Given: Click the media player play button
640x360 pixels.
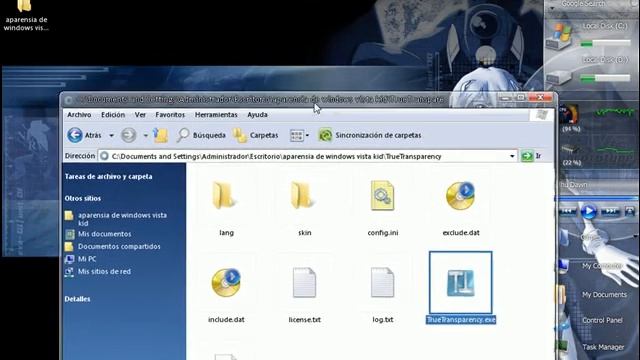Looking at the screenshot, I should click(x=588, y=211).
